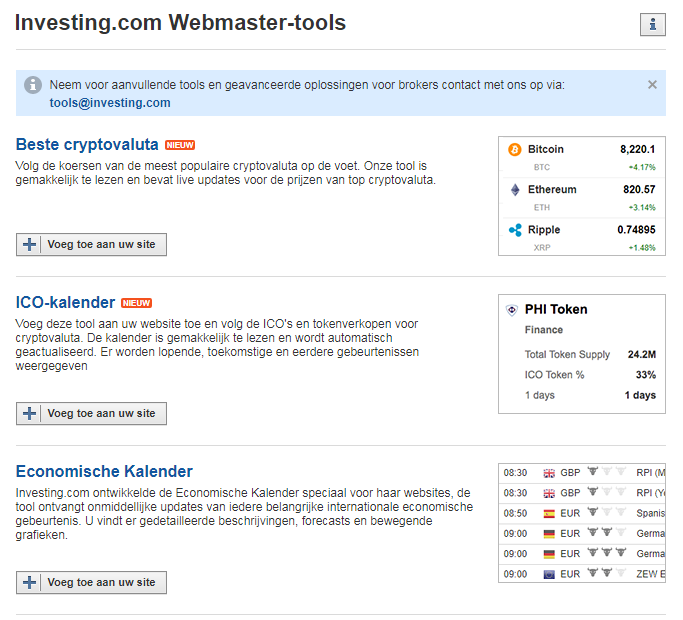683x620 pixels.
Task: Click the 24.2M supply value
Action: coord(642,355)
